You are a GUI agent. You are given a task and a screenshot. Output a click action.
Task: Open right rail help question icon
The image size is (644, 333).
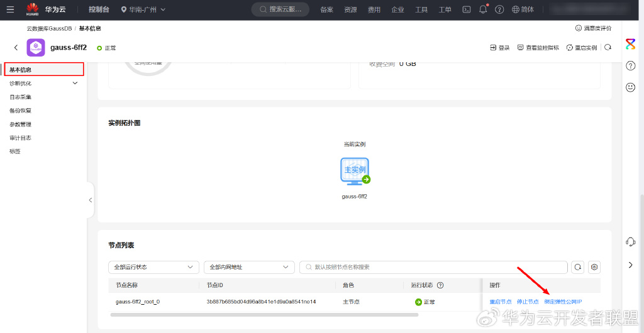630,65
